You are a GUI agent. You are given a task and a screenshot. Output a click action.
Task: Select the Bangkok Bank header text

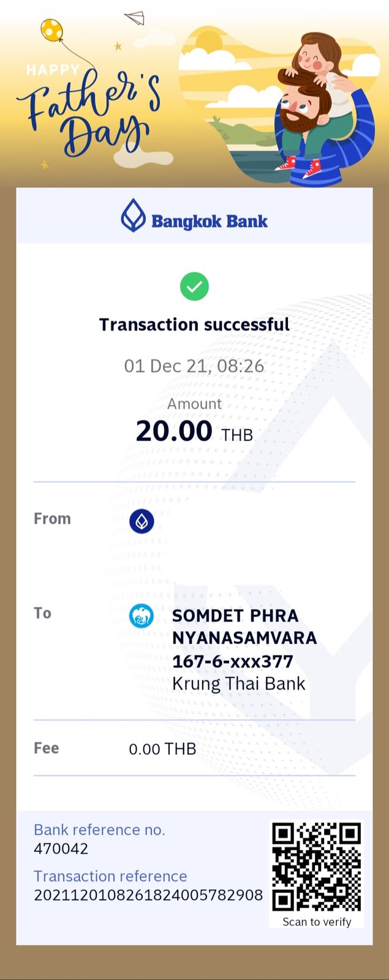210,221
